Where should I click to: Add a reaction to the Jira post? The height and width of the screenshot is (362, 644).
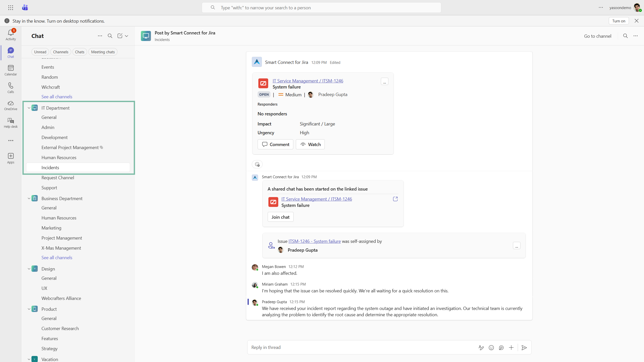coord(257,164)
